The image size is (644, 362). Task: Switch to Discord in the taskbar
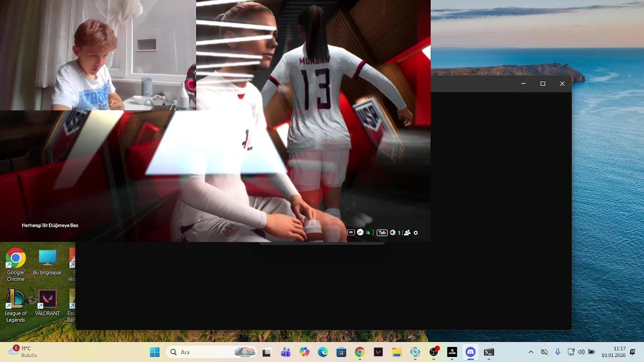470,352
